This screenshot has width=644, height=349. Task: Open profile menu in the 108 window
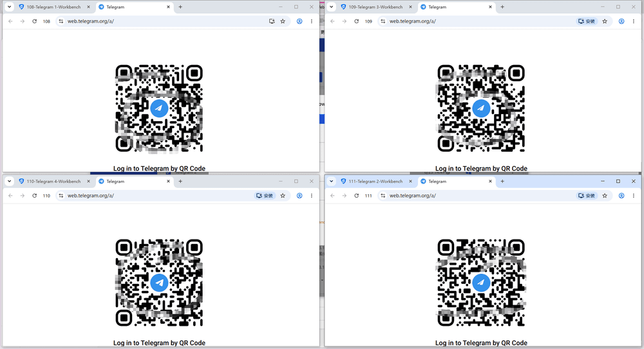point(299,21)
